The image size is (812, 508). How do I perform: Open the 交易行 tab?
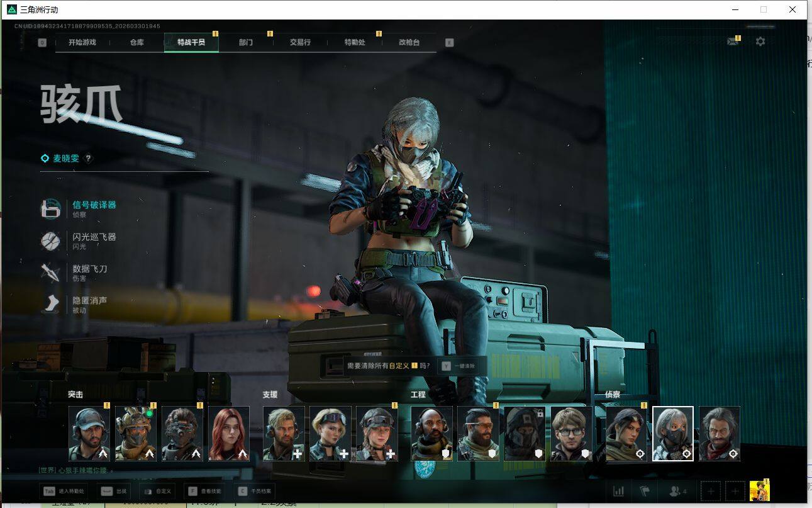click(x=300, y=43)
